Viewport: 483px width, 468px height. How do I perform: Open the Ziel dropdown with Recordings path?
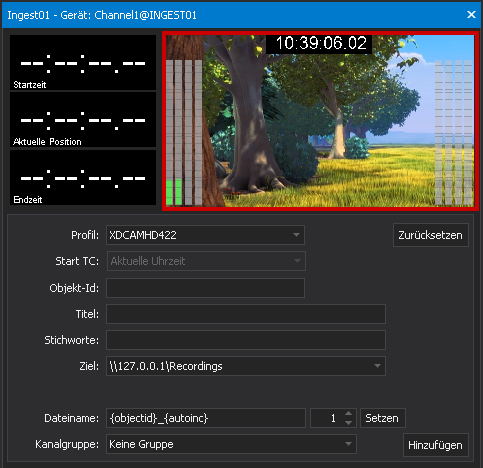click(246, 366)
